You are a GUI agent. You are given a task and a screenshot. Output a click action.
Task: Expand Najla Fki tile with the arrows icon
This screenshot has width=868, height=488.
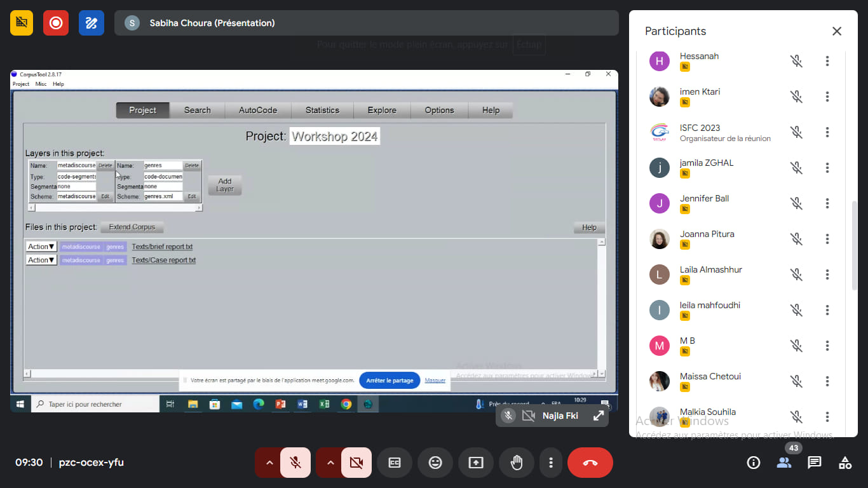point(599,416)
